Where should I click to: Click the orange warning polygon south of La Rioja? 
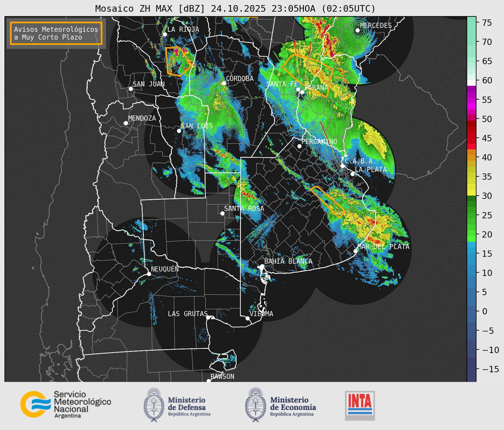pyautogui.click(x=179, y=61)
